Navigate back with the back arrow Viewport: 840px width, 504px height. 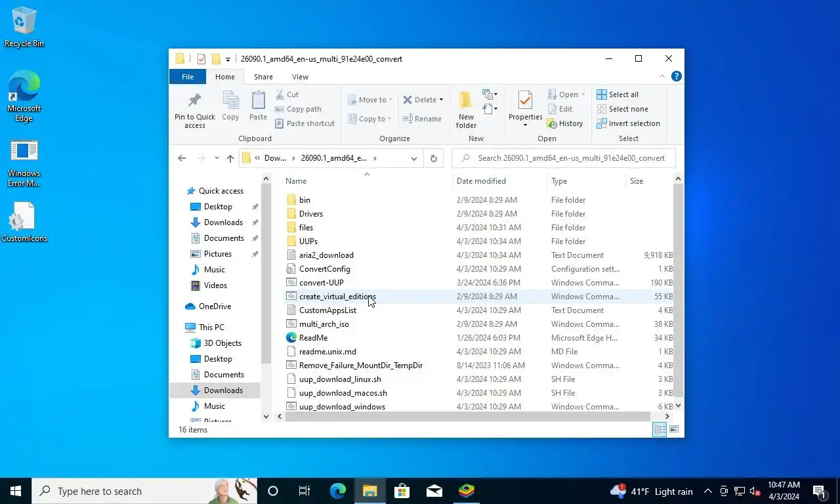click(182, 158)
